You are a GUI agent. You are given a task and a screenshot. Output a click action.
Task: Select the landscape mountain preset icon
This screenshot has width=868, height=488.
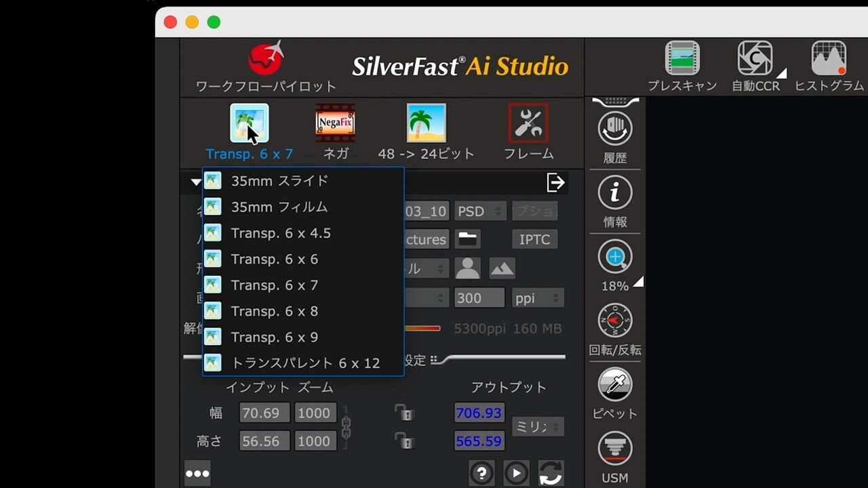point(502,268)
